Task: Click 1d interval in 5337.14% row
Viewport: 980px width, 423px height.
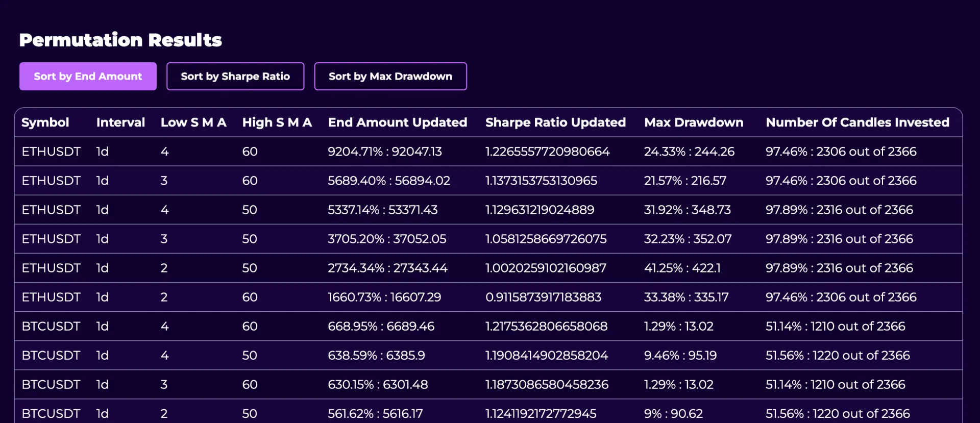Action: (x=102, y=210)
